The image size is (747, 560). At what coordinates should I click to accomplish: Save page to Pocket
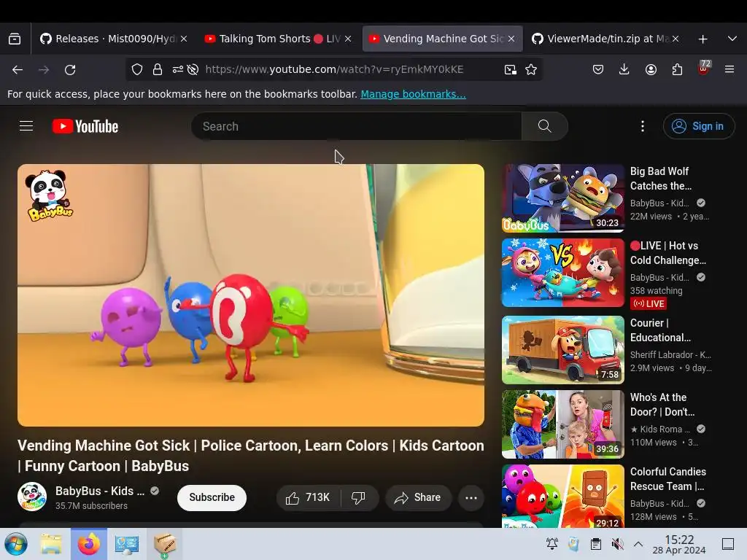(598, 69)
